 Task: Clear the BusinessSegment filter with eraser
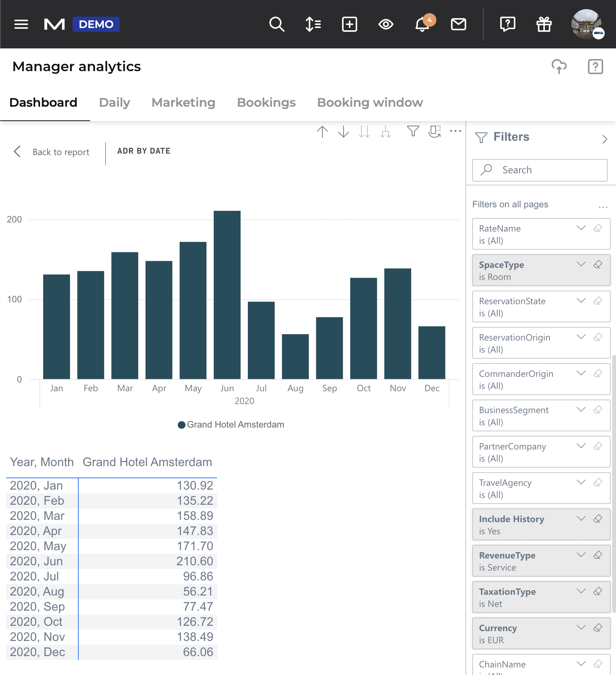[x=598, y=409]
